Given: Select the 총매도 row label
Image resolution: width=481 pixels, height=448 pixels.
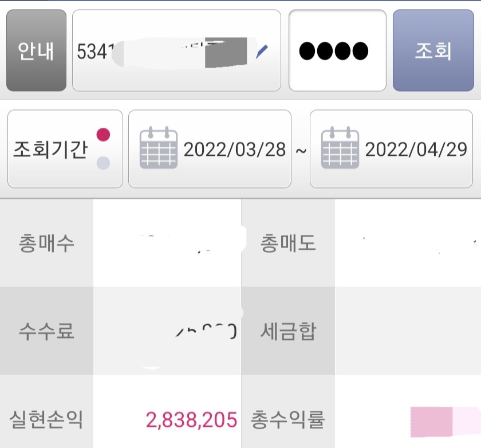Looking at the screenshot, I should click(x=288, y=243).
